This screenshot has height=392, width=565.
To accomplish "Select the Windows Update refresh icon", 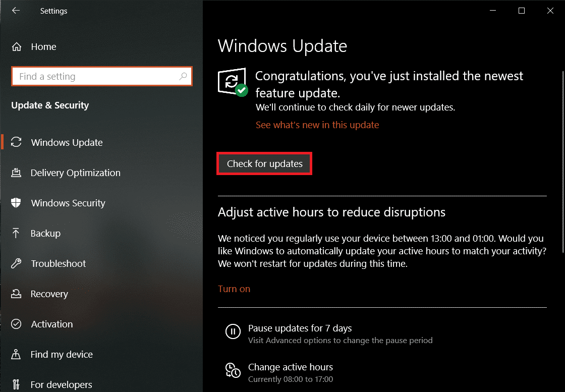I will 17,142.
